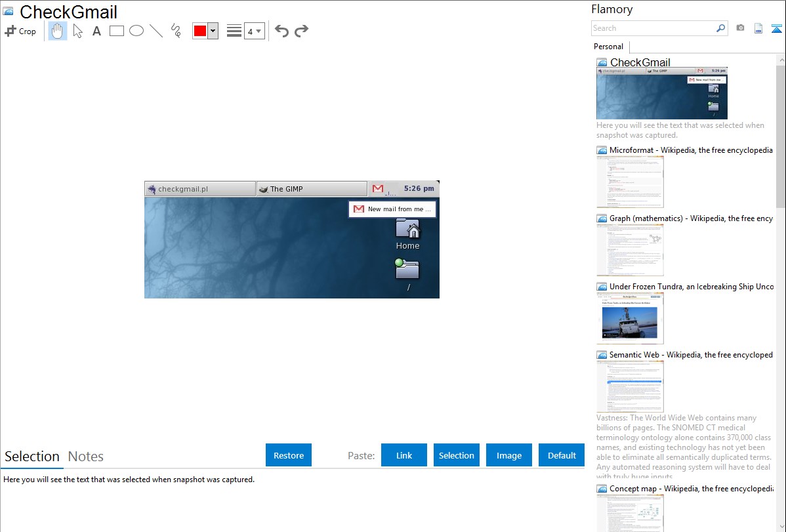
Task: Select the Crop tool
Action: tap(20, 31)
